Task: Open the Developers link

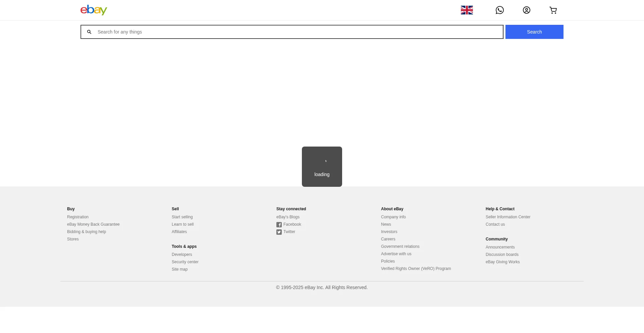Action: [182, 255]
